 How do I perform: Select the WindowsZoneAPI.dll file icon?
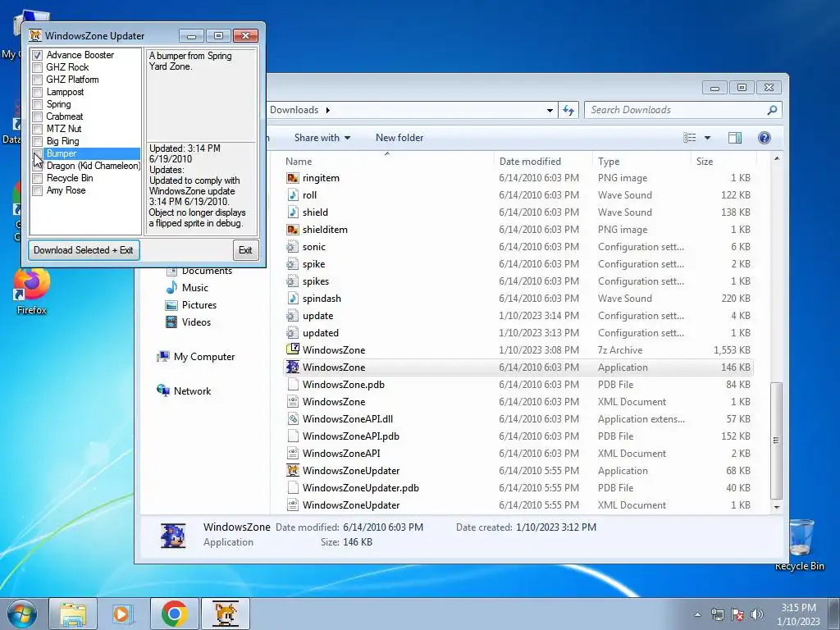(293, 419)
